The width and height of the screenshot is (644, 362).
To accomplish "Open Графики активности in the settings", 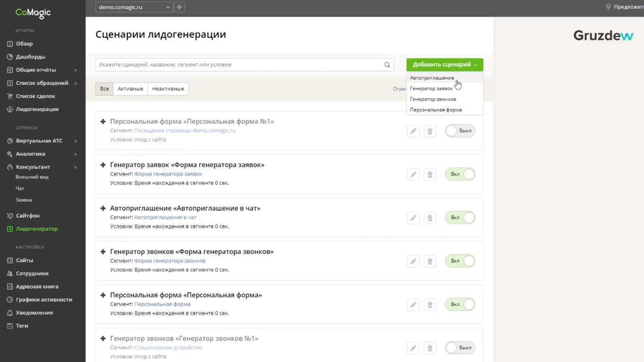I will pyautogui.click(x=44, y=300).
